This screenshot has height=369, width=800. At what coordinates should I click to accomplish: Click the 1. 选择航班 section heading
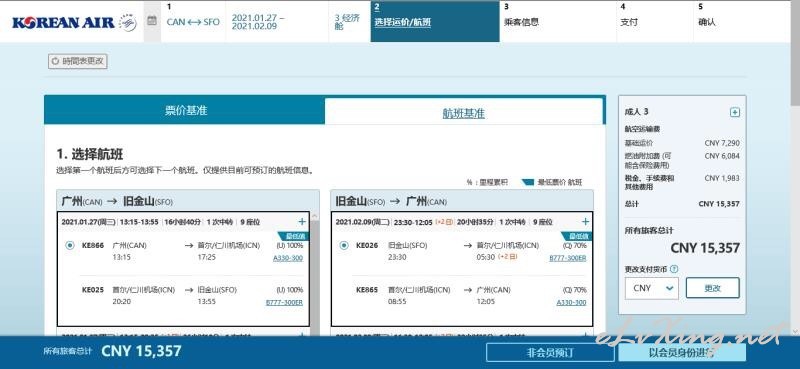click(x=90, y=154)
